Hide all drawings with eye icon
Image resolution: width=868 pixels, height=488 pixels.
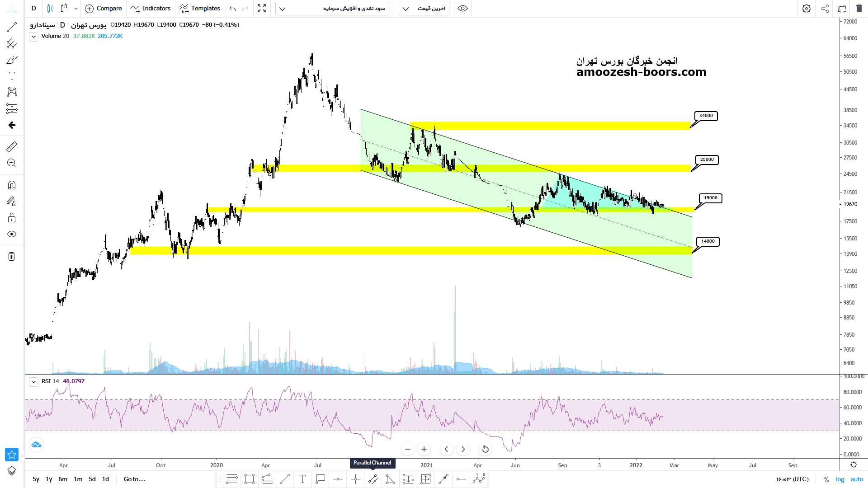12,234
